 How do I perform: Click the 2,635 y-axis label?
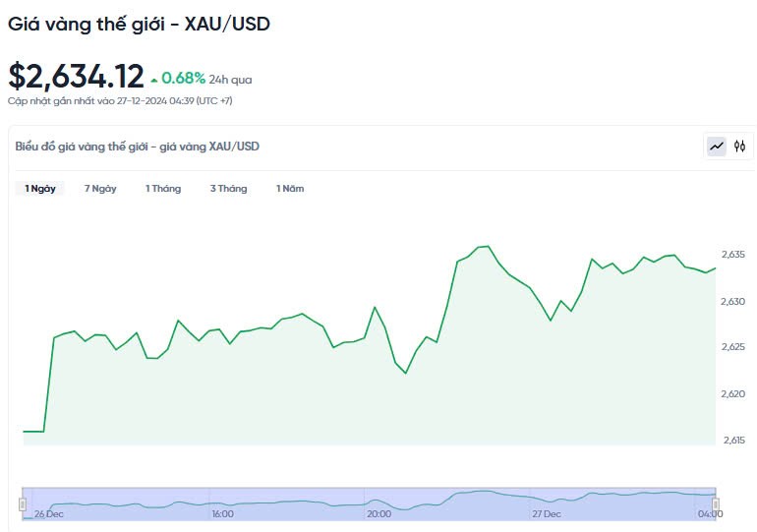[x=732, y=255]
